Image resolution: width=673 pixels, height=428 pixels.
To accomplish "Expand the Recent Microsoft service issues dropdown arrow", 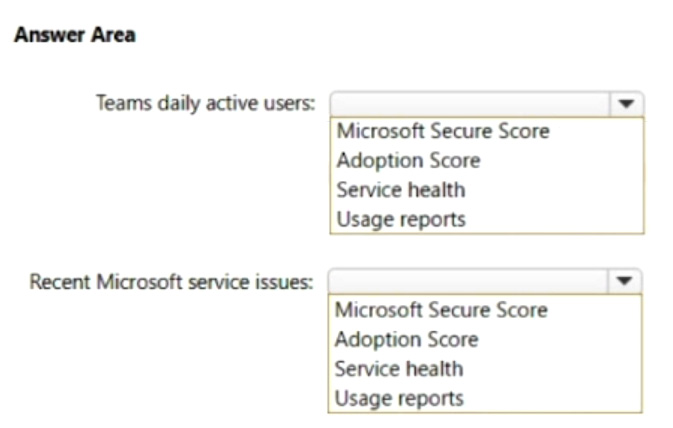I will pyautogui.click(x=625, y=281).
